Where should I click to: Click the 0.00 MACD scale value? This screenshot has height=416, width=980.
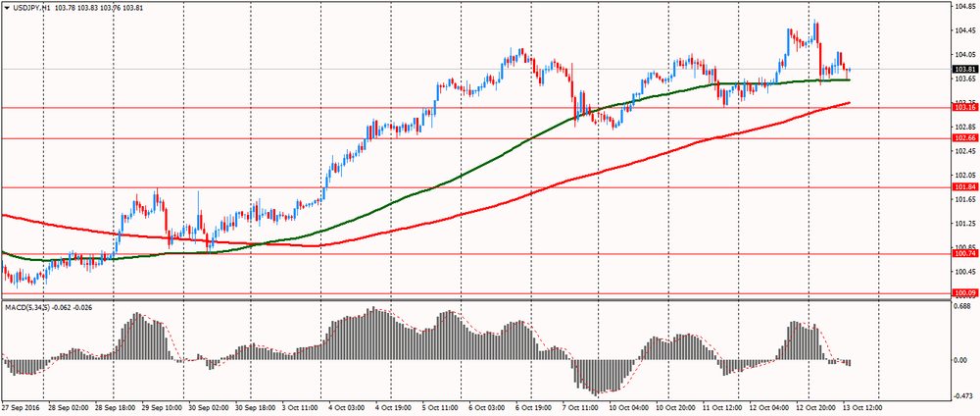click(x=961, y=361)
